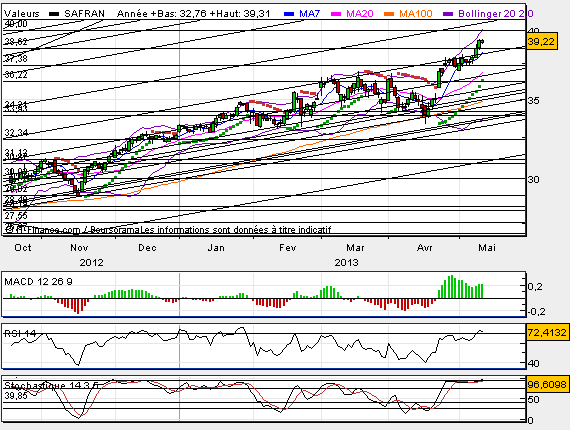Click the '35' price axis label
570x430 pixels.
[x=533, y=100]
